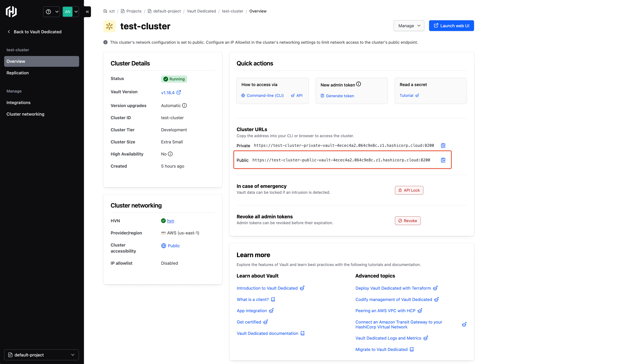634x364 pixels.
Task: Open Migrate to Vault Dedicated
Action: click(x=385, y=349)
